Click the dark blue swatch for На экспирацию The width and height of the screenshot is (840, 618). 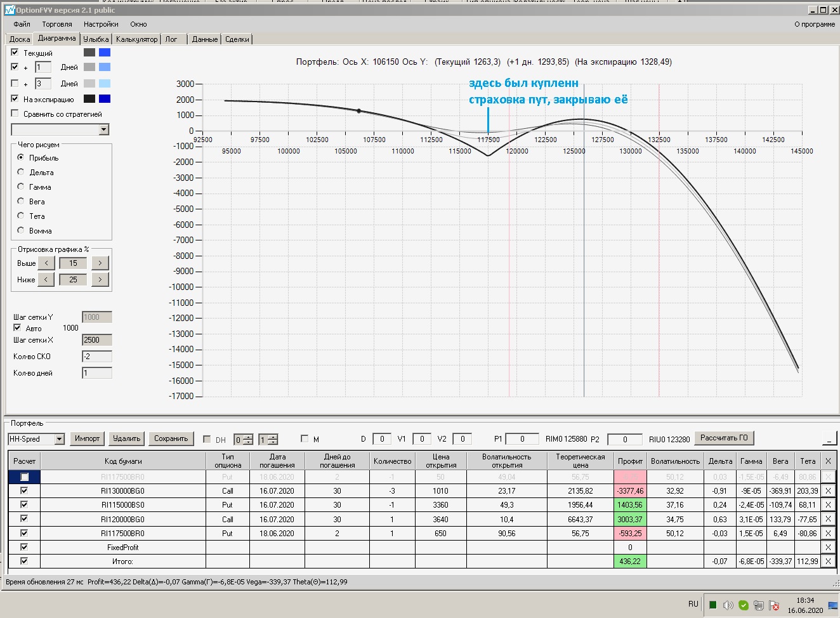tap(105, 98)
